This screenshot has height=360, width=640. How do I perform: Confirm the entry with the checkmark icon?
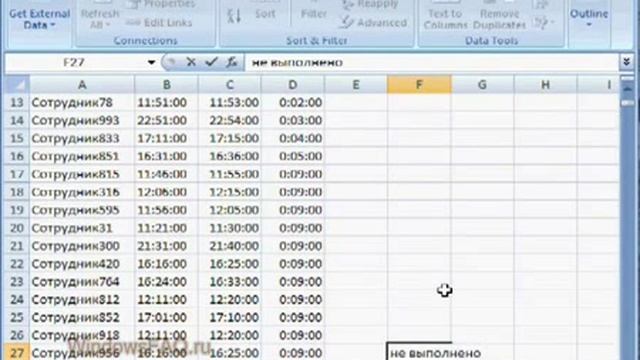pyautogui.click(x=211, y=62)
